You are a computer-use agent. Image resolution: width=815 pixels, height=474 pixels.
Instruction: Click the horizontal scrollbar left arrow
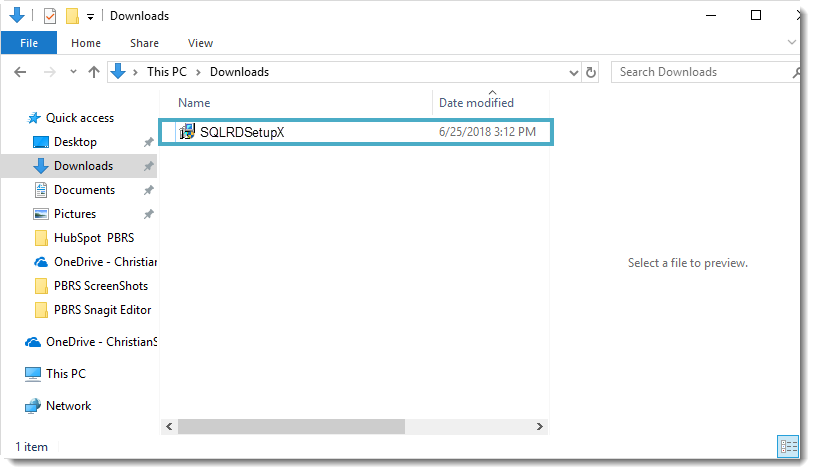pos(169,427)
